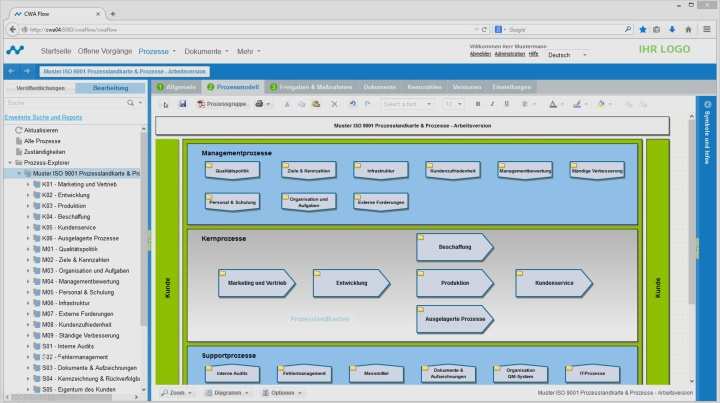Toggle bold text formatting

(478, 104)
